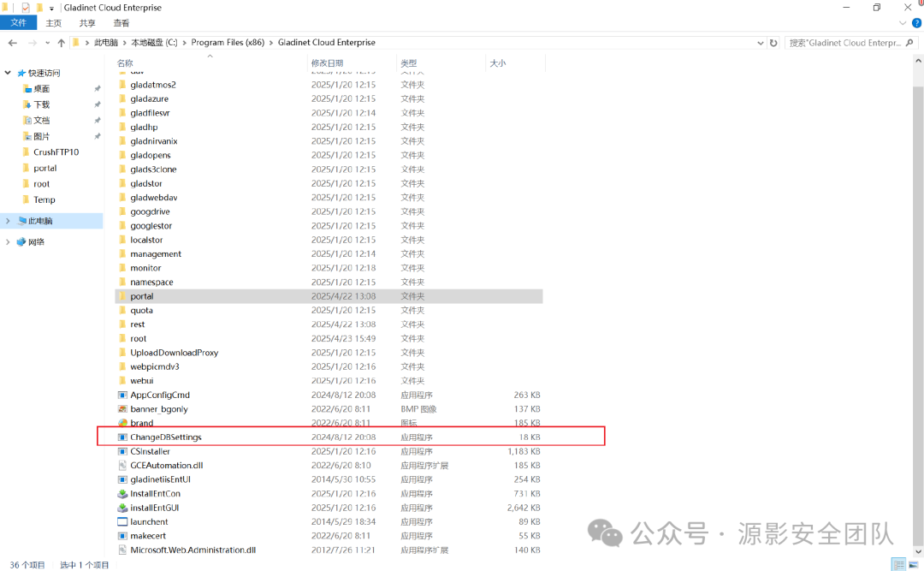Select the portal folder icon in the file list
The image size is (924, 571).
122,296
